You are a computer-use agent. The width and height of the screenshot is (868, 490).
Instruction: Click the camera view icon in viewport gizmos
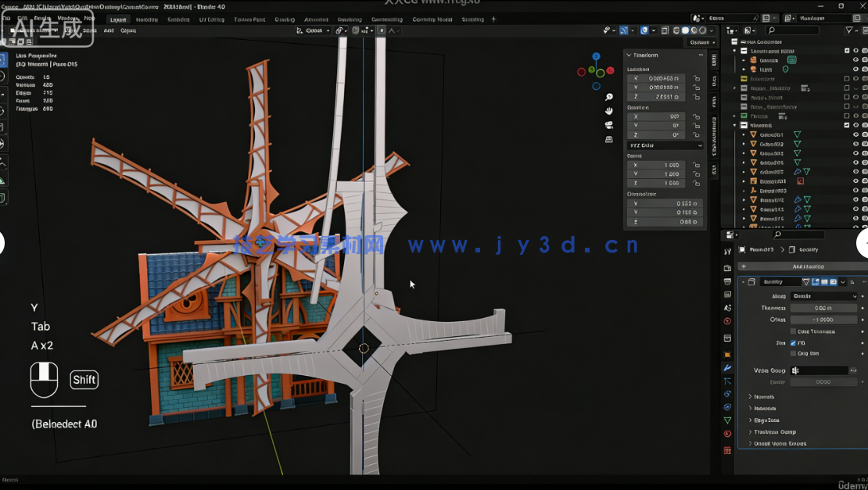[609, 124]
